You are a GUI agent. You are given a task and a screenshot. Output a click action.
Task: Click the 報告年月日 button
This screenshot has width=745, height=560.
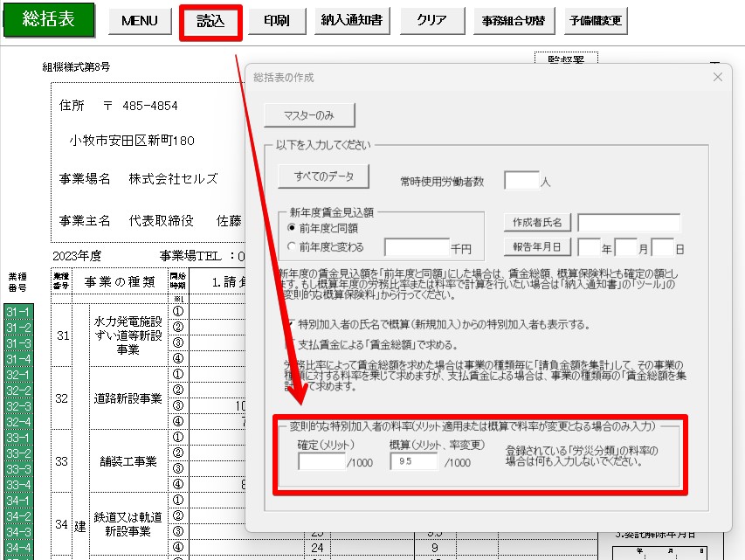(537, 246)
